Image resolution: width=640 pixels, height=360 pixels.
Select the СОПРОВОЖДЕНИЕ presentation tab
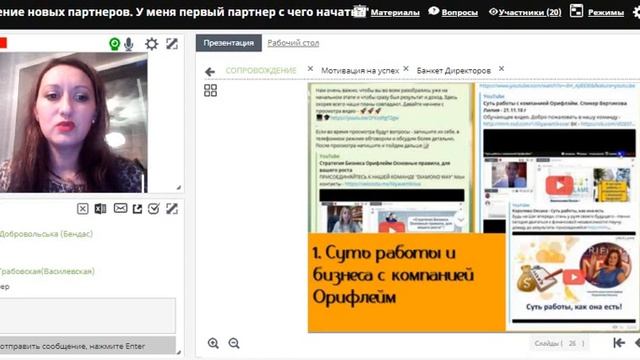[261, 70]
